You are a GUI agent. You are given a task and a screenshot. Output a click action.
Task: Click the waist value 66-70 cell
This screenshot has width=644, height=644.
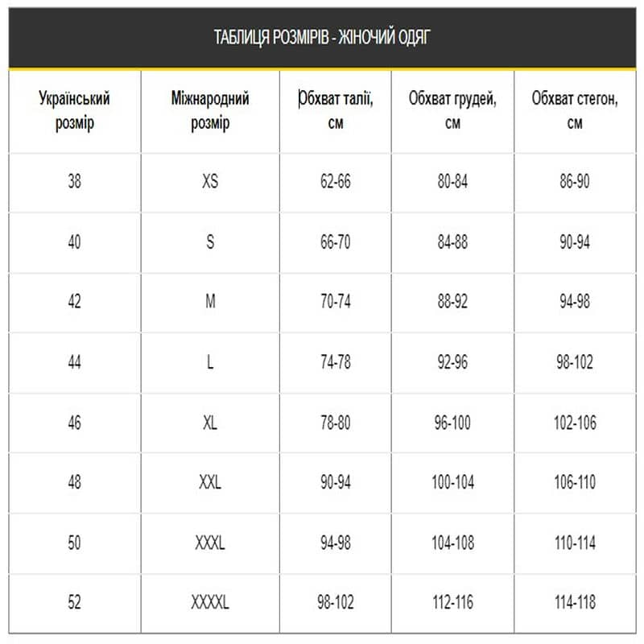point(336,242)
